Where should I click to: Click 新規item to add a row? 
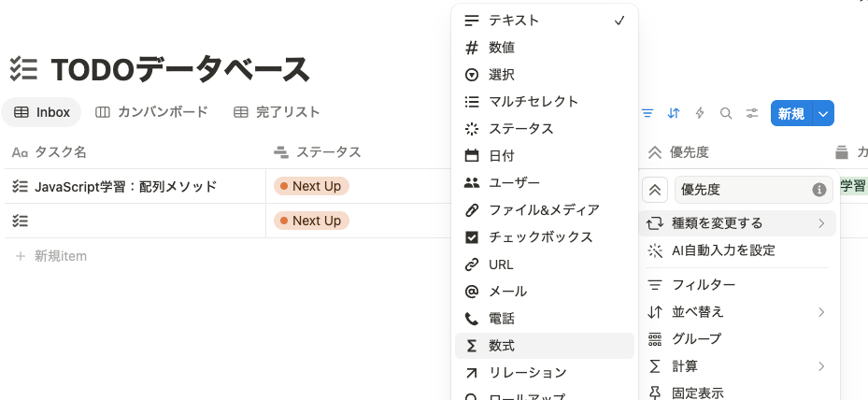point(51,256)
